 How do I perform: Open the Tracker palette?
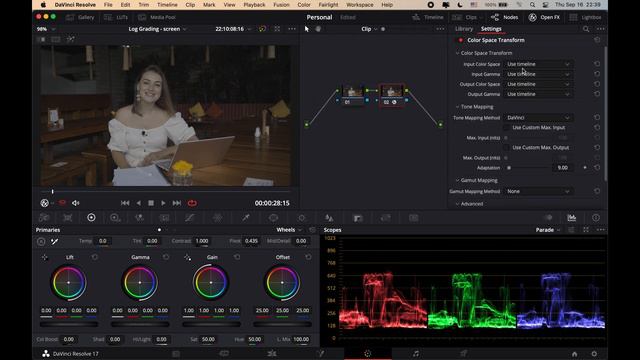(302, 218)
